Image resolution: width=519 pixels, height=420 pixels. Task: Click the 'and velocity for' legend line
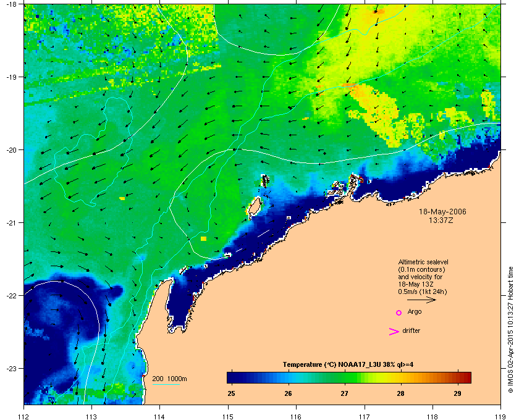tap(420, 277)
